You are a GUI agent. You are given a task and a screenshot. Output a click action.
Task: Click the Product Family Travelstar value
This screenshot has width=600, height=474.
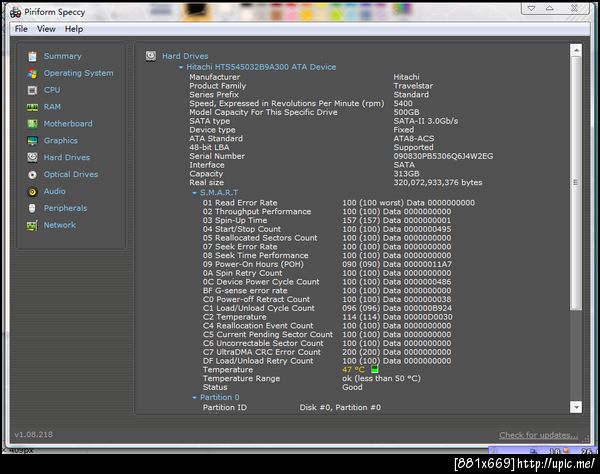[413, 86]
